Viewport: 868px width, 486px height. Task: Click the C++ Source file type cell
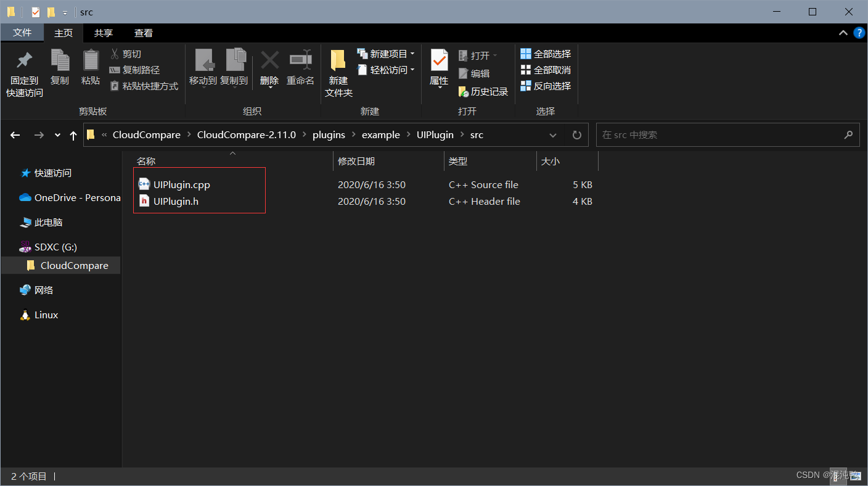click(x=483, y=184)
